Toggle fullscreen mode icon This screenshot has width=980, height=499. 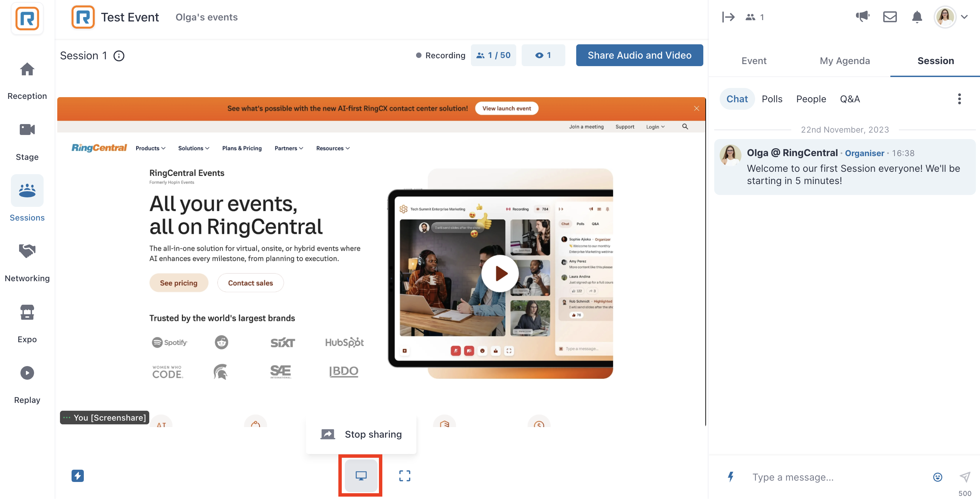[x=405, y=475]
